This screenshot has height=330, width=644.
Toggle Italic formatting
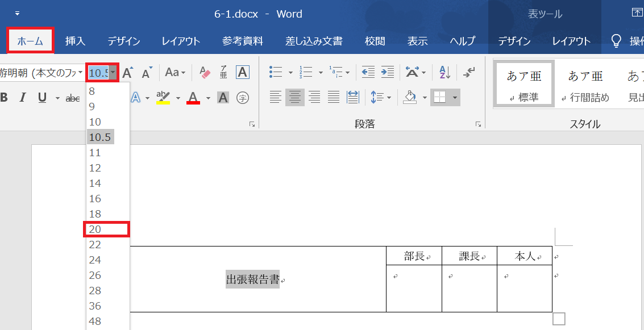coord(23,98)
